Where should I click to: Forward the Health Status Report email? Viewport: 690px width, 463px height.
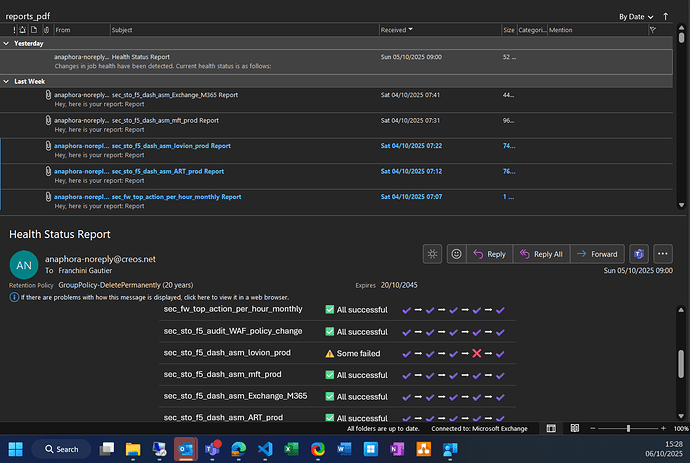coord(598,254)
